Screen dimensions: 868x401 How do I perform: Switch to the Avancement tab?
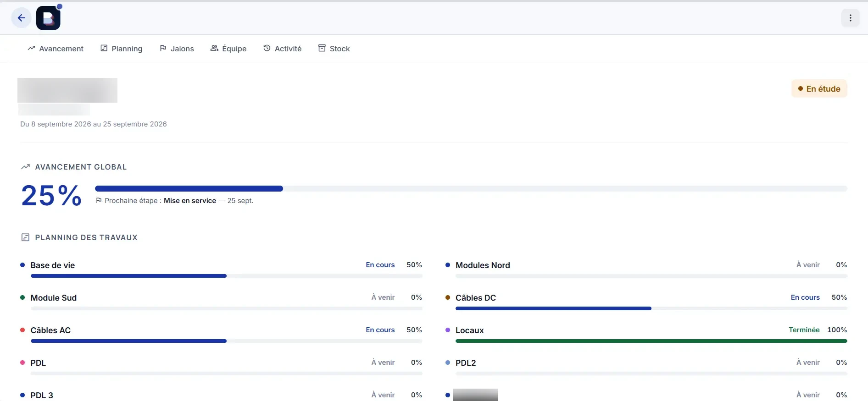[56, 49]
